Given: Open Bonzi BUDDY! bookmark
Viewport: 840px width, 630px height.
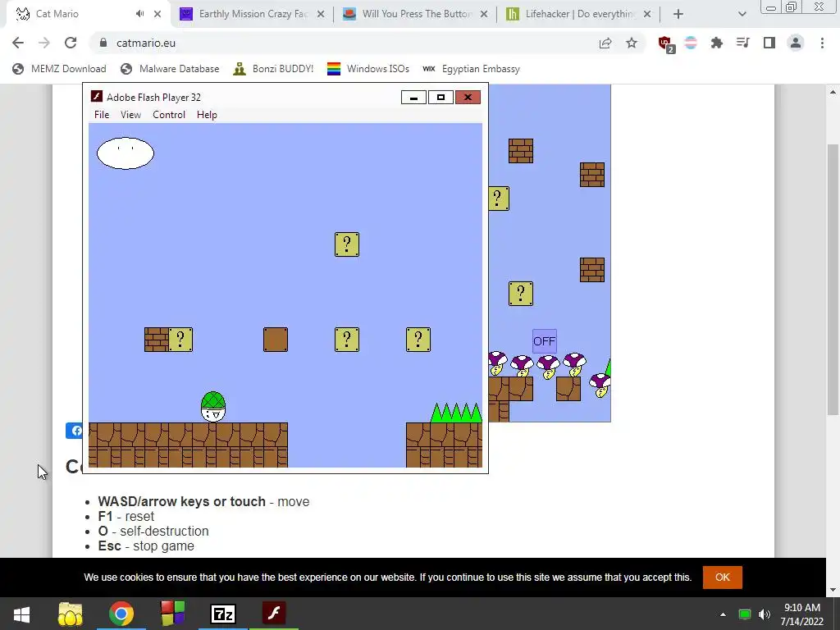Looking at the screenshot, I should [x=274, y=69].
